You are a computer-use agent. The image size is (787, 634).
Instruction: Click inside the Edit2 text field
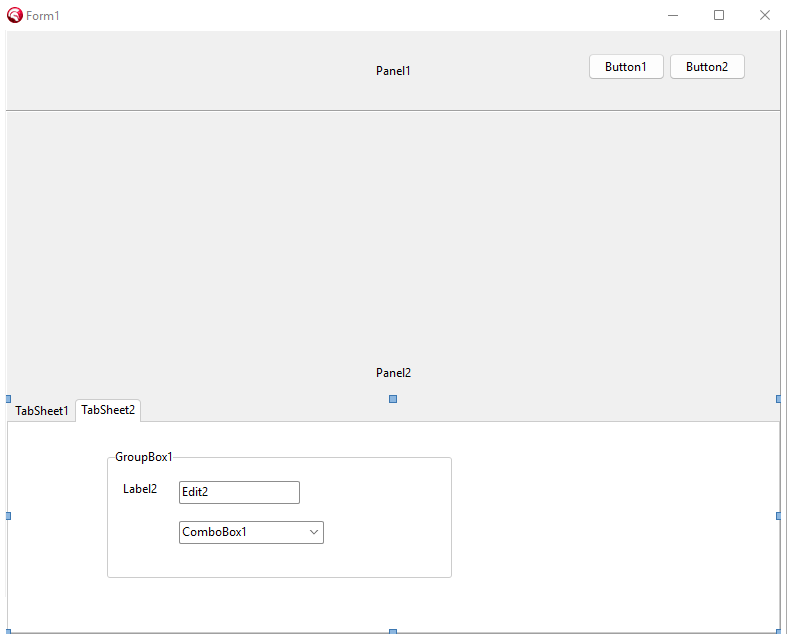click(x=239, y=492)
